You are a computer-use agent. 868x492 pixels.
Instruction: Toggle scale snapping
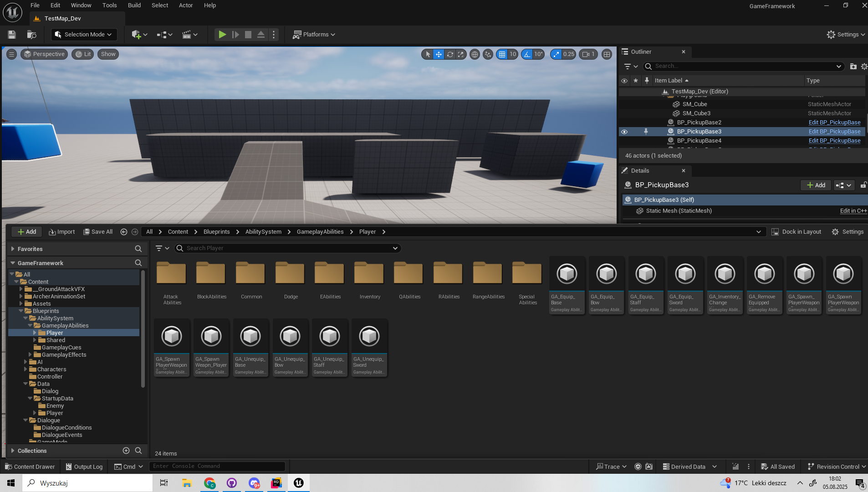[556, 54]
